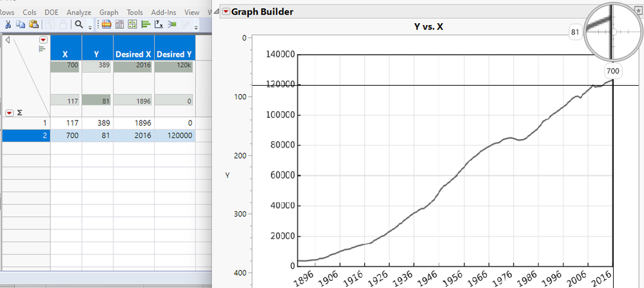Collapse data table panels with left triangle

7,40
